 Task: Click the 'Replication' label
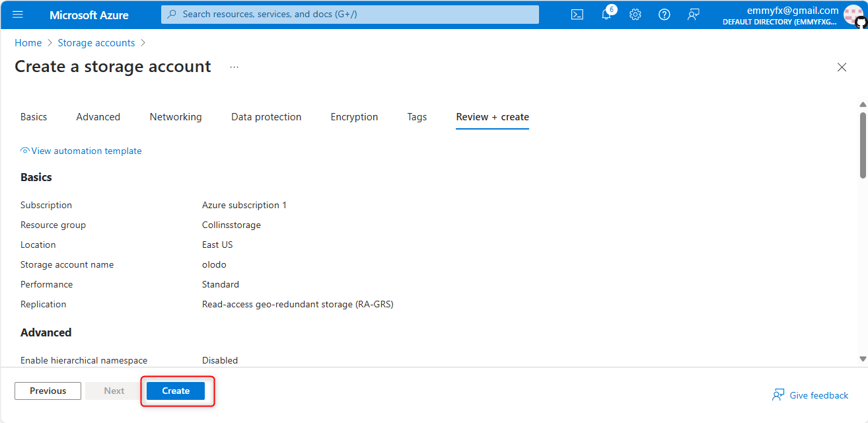(x=44, y=304)
